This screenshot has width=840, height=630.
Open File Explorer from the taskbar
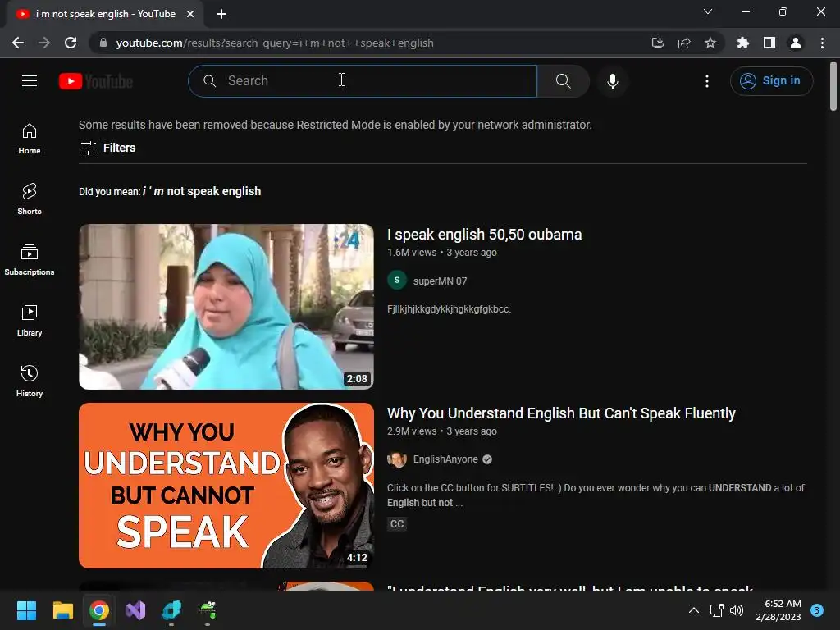[x=62, y=610]
